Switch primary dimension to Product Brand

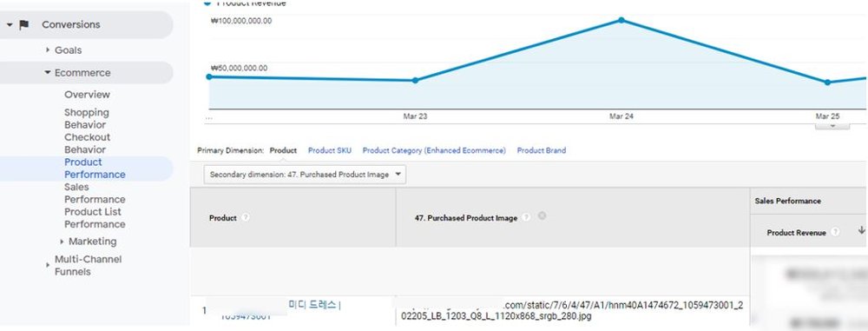[542, 150]
